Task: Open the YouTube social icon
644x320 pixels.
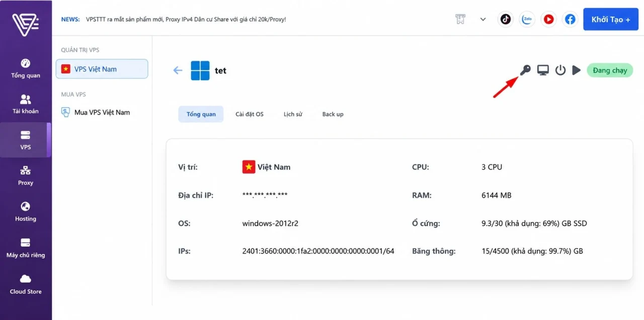Action: [548, 19]
